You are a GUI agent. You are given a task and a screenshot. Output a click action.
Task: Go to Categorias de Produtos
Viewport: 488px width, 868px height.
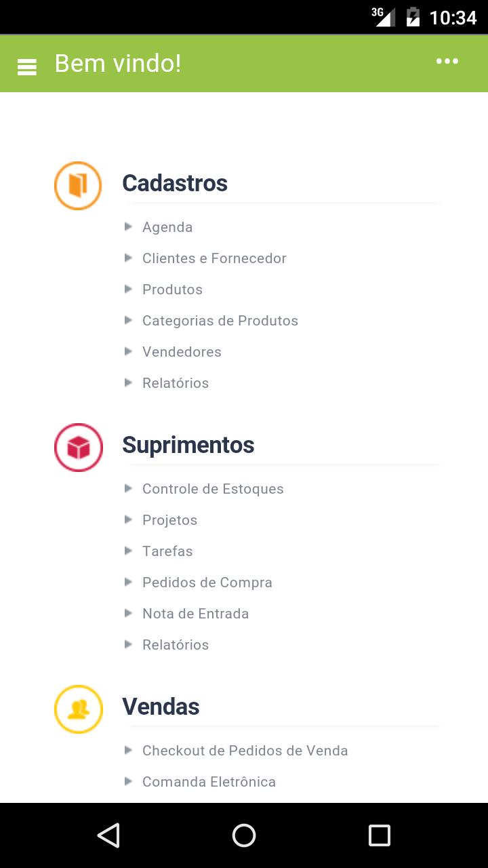220,321
